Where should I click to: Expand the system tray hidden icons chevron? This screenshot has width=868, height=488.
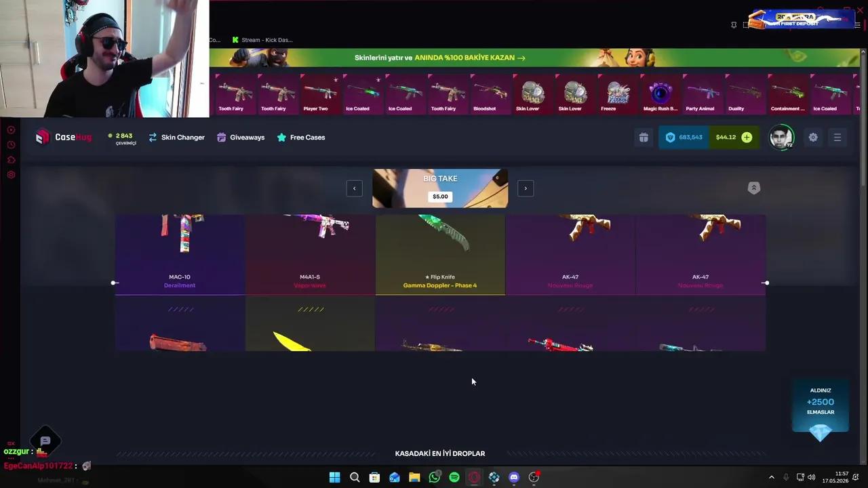pyautogui.click(x=771, y=477)
